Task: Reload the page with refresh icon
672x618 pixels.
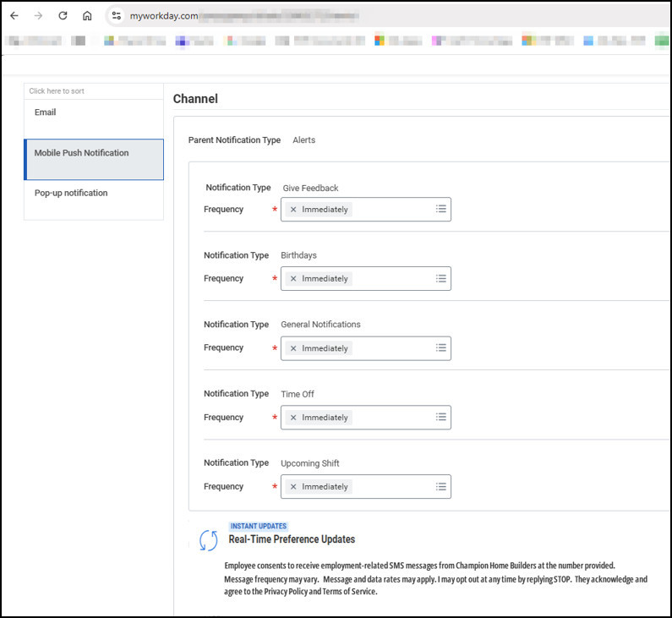Action: click(63, 16)
